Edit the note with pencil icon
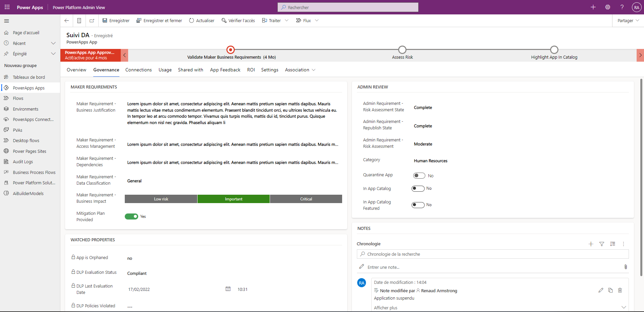The height and width of the screenshot is (312, 644). pyautogui.click(x=601, y=290)
